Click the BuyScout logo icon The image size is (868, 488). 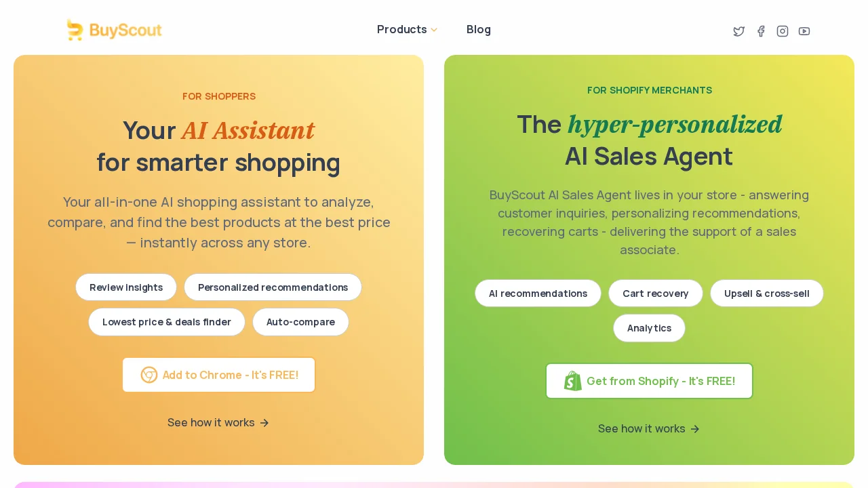(75, 30)
